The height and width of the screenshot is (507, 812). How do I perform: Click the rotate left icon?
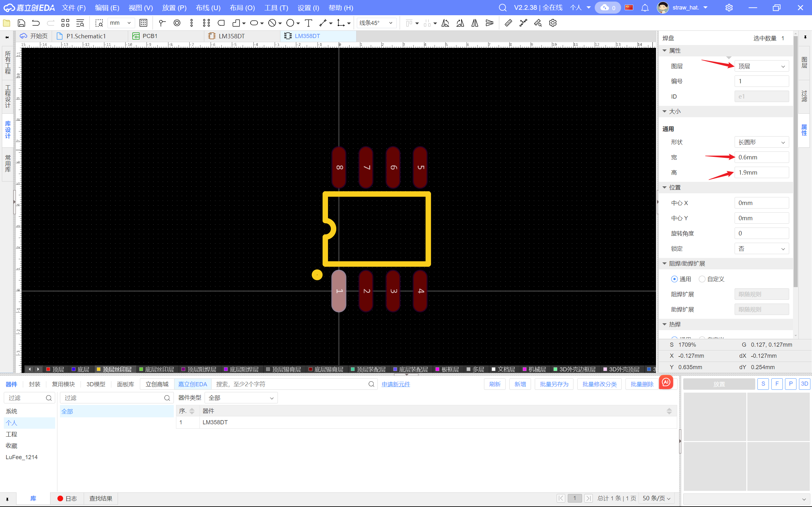[445, 23]
